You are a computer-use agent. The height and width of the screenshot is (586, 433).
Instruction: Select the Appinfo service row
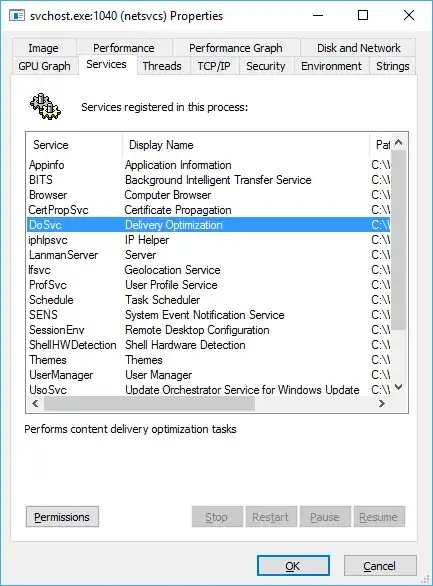(x=208, y=165)
